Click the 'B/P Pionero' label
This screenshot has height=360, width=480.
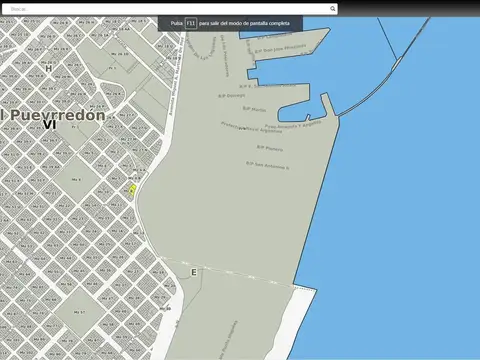(270, 148)
